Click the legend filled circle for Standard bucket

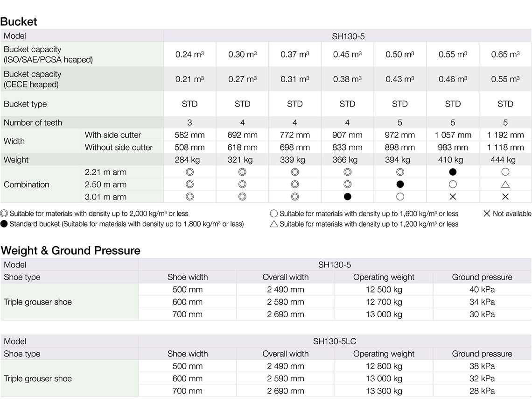pyautogui.click(x=4, y=224)
